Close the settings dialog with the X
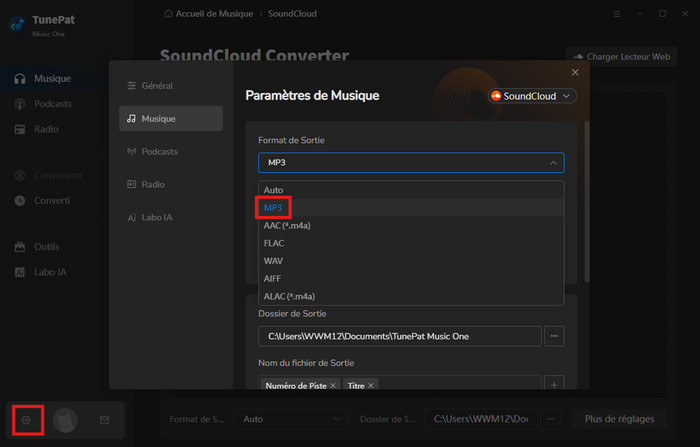Image resolution: width=700 pixels, height=447 pixels. 575,72
